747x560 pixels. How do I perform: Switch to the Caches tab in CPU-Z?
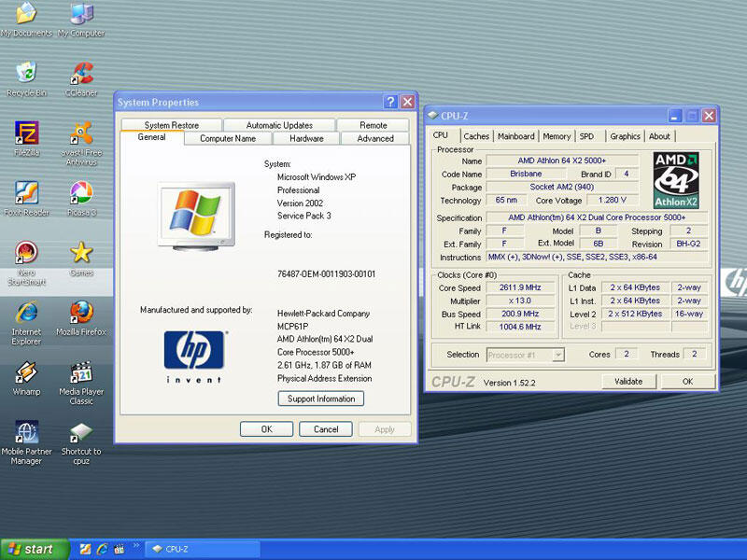(x=476, y=136)
